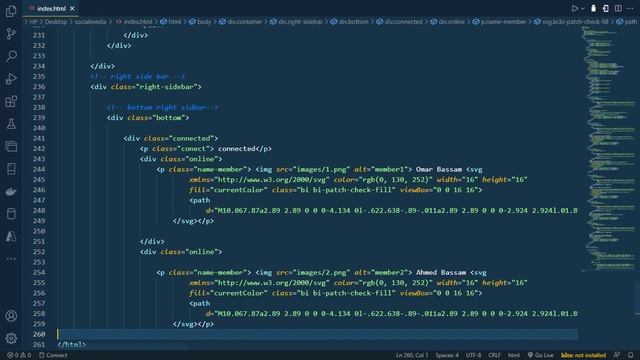Open the Testing flask view

point(11,124)
